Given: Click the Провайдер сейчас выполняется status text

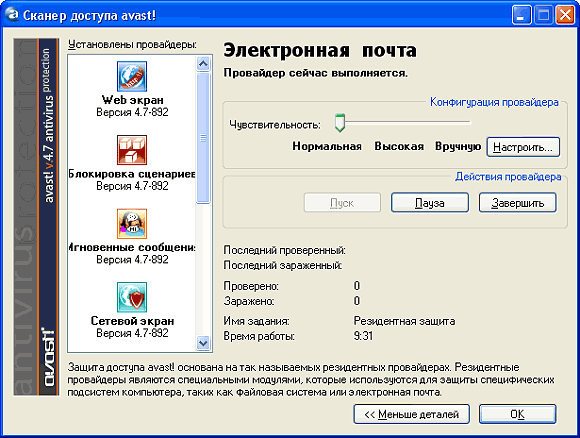Looking at the screenshot, I should [316, 73].
